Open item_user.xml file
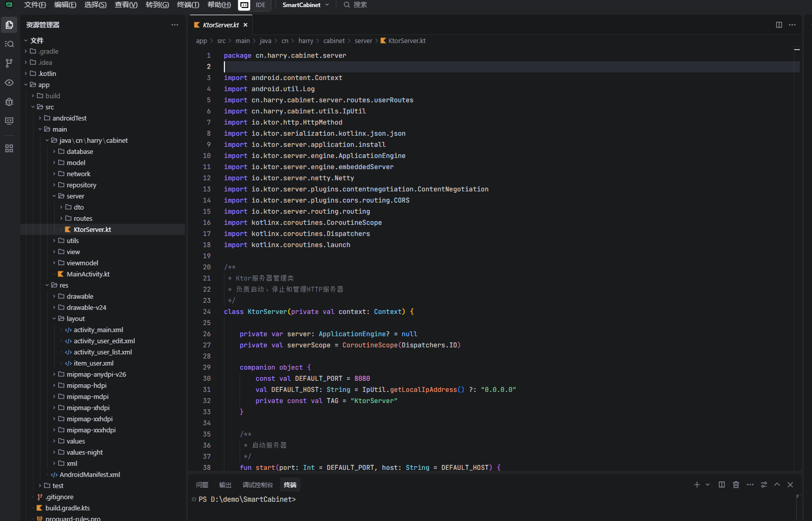The height and width of the screenshot is (521, 812). [x=94, y=363]
